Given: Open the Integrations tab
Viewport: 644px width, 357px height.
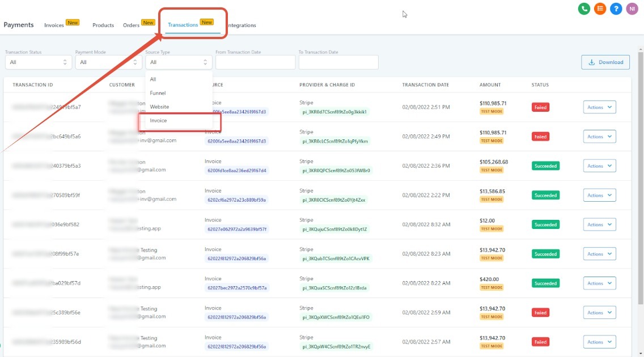Looking at the screenshot, I should pos(241,25).
